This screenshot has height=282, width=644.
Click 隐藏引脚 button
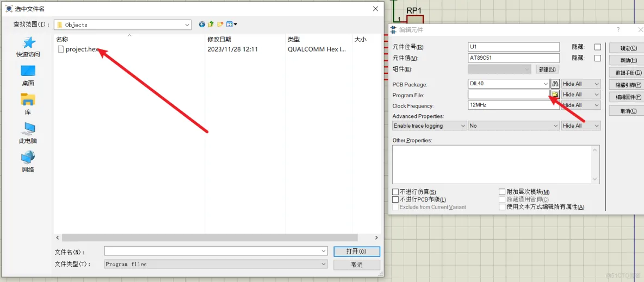(x=628, y=85)
